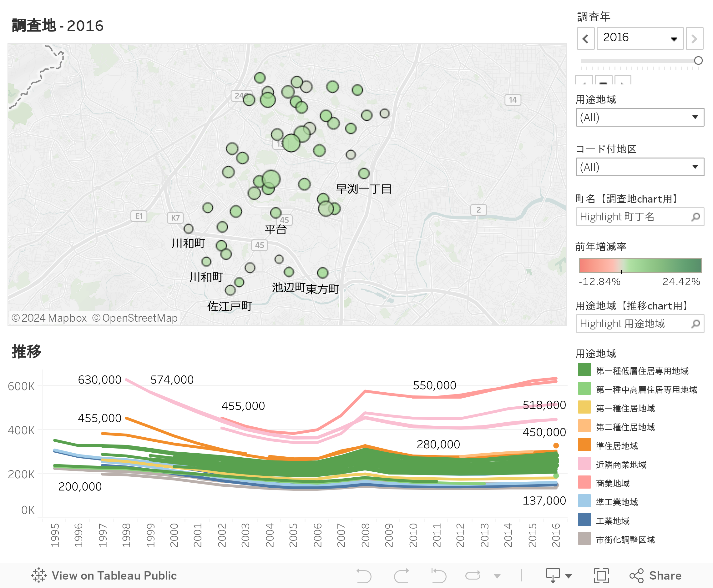Select 近隣商業地域 legend swatch
Viewport: 713px width, 588px height.
pos(584,463)
